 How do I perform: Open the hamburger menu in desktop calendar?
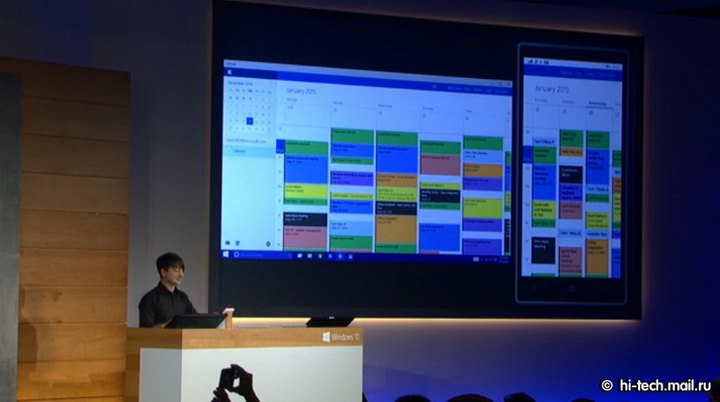230,72
